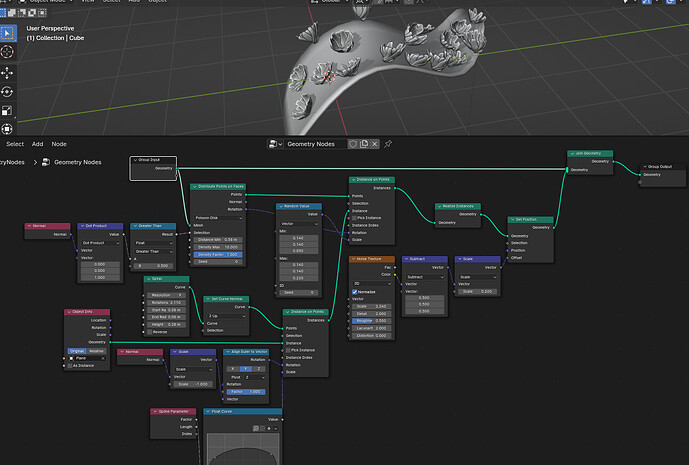The height and width of the screenshot is (465, 689).
Task: Collapse the Group Input node
Action: click(x=135, y=160)
